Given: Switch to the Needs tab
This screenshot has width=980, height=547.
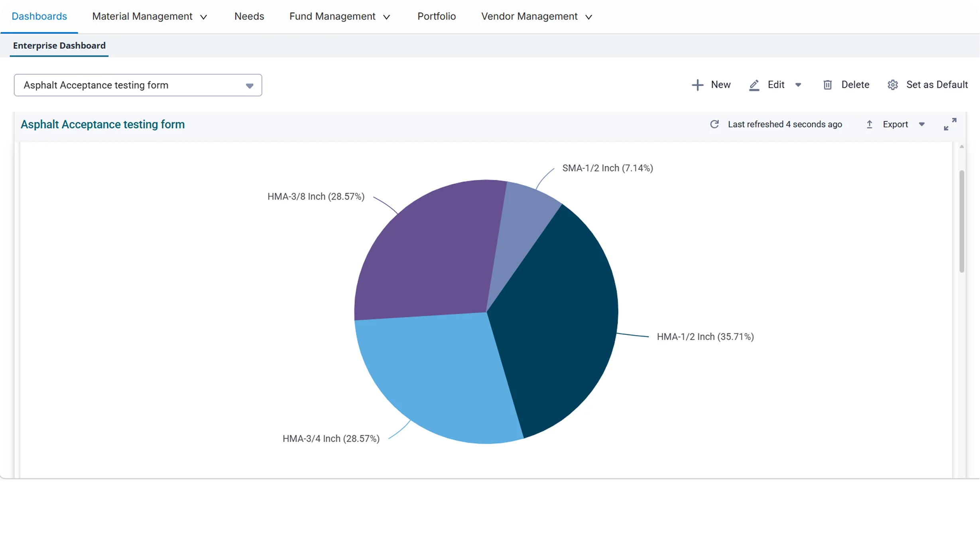Looking at the screenshot, I should (x=249, y=16).
